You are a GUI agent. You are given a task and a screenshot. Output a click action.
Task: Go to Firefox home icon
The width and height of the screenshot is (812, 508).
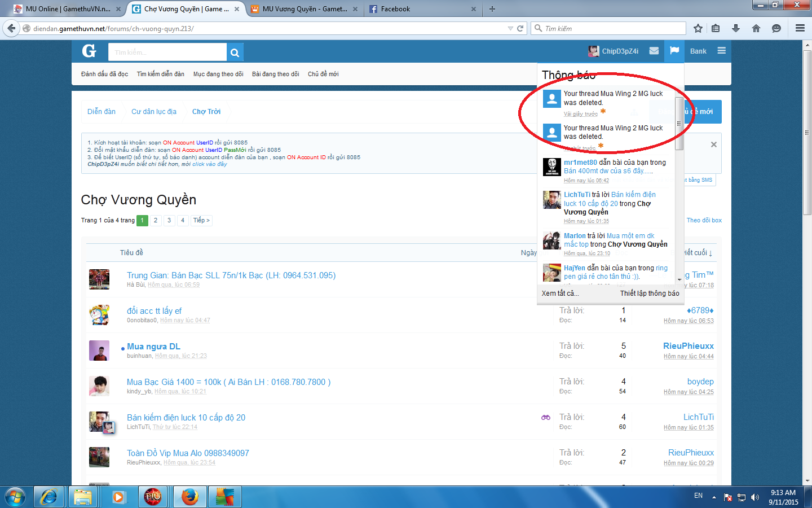tap(756, 28)
